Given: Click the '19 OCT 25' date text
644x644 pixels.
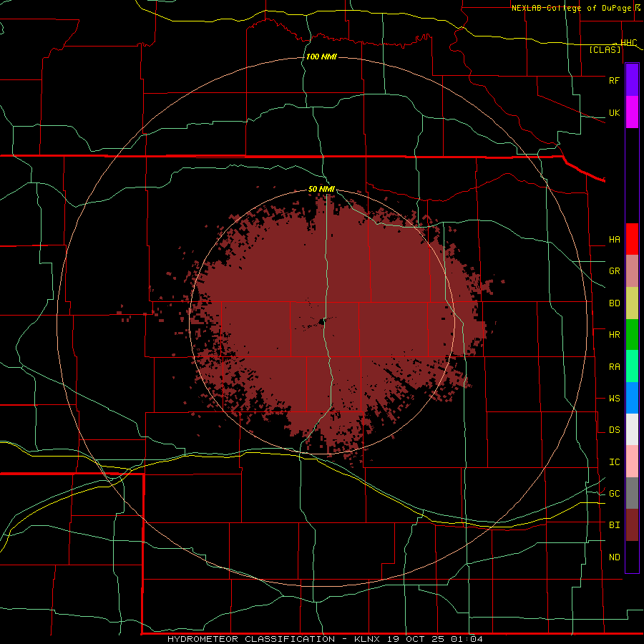Looking at the screenshot, I should click(x=416, y=639).
